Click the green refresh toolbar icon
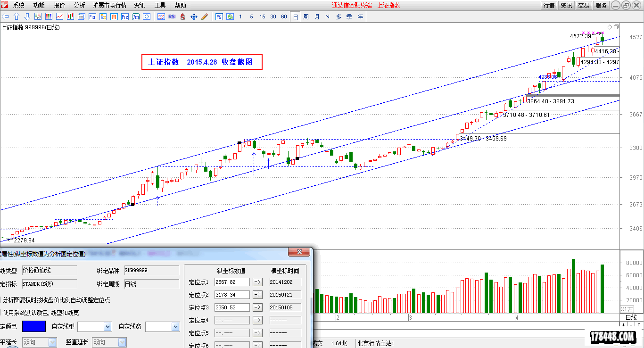 tap(230, 17)
